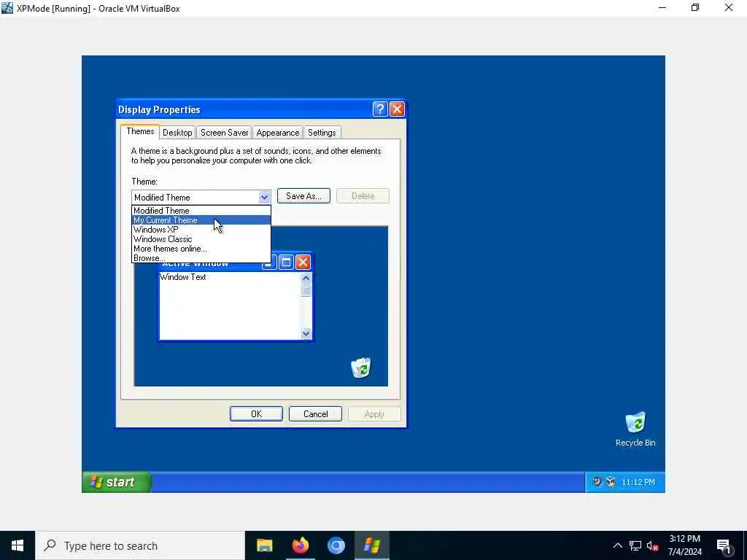Click the XP Start button
Image resolution: width=747 pixels, height=560 pixels.
(x=117, y=482)
